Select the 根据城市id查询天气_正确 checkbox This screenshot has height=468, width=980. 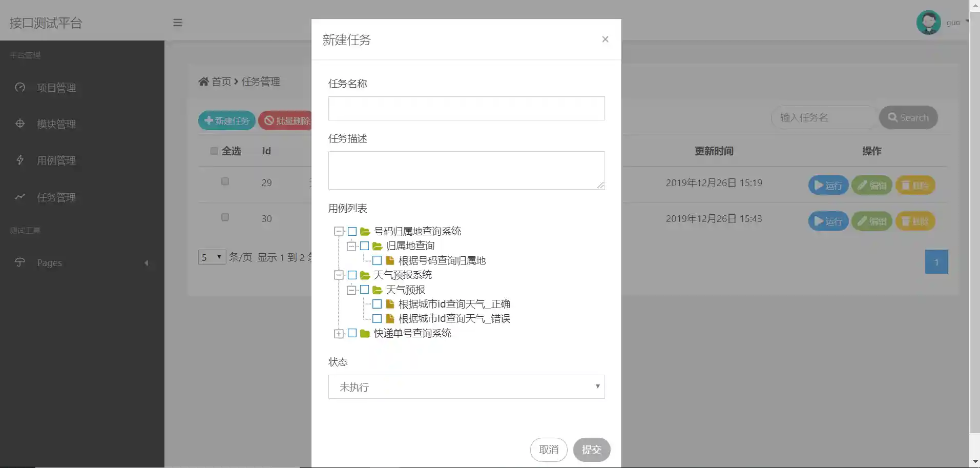pos(377,304)
